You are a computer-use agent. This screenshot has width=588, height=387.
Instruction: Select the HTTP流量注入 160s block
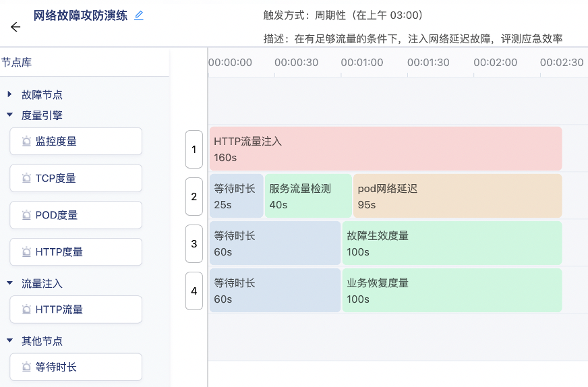click(385, 149)
